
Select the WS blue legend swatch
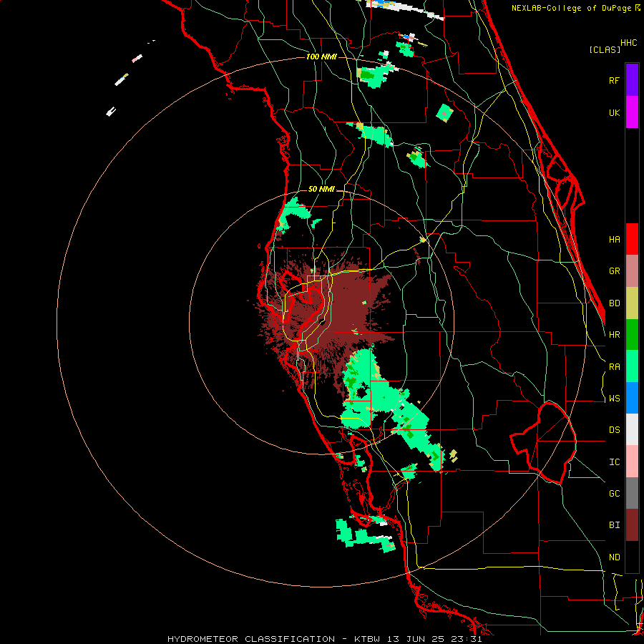[x=632, y=398]
